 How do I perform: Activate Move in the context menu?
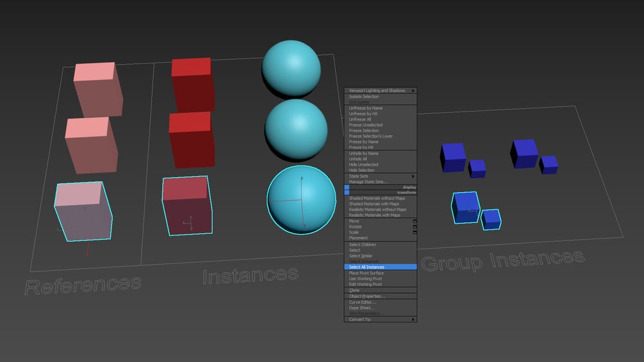354,221
